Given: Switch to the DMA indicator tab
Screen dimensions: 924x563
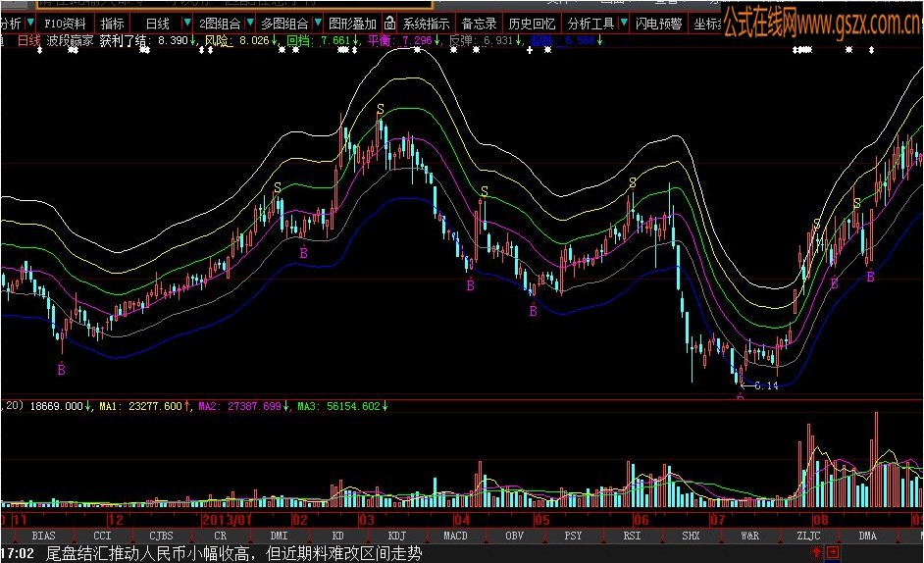Looking at the screenshot, I should (x=867, y=536).
